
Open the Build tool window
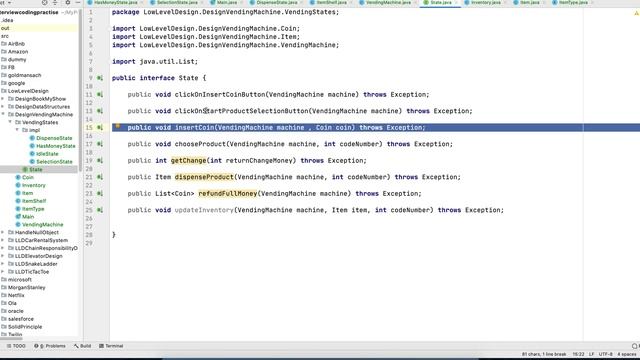(82, 346)
